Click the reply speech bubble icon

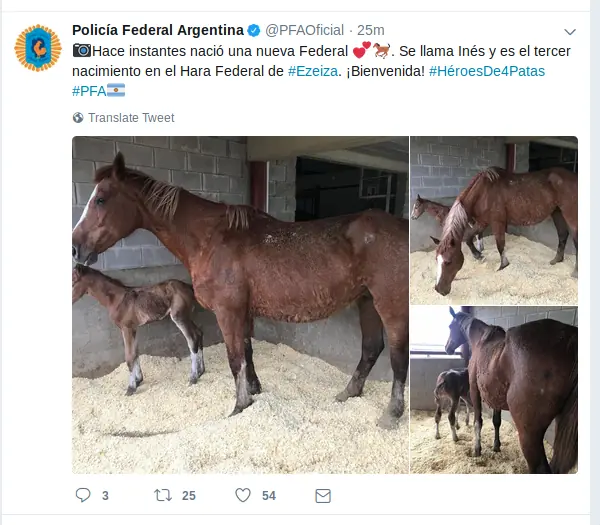83,495
